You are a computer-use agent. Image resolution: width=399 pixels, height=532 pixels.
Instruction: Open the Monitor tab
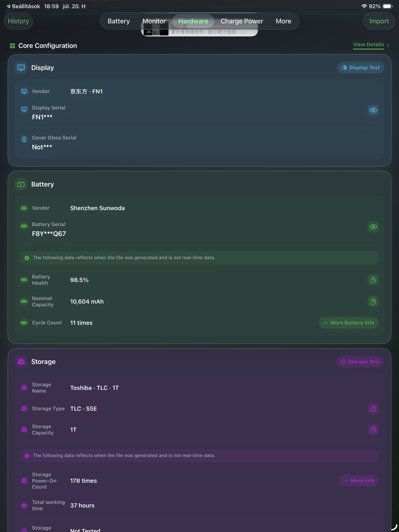tap(154, 21)
